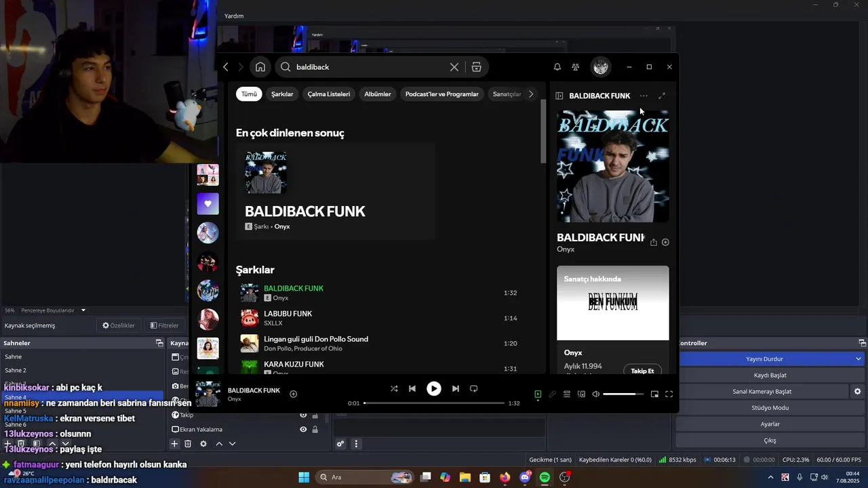Open Spotify from the Windows taskbar
Viewport: 868px width, 488px height.
tap(545, 477)
